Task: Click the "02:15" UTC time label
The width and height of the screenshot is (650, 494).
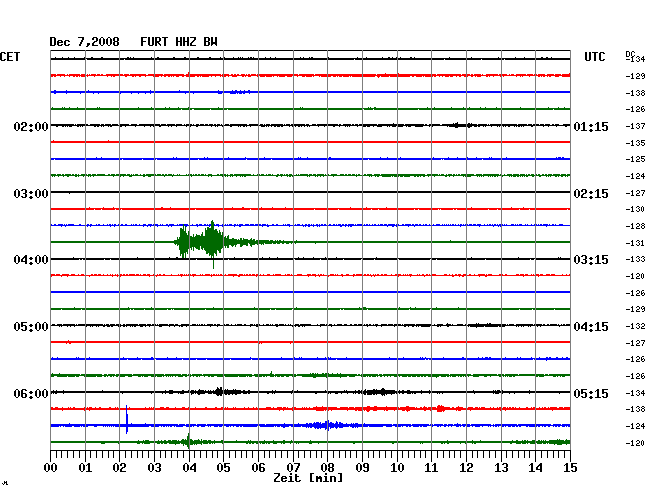Action: [591, 194]
